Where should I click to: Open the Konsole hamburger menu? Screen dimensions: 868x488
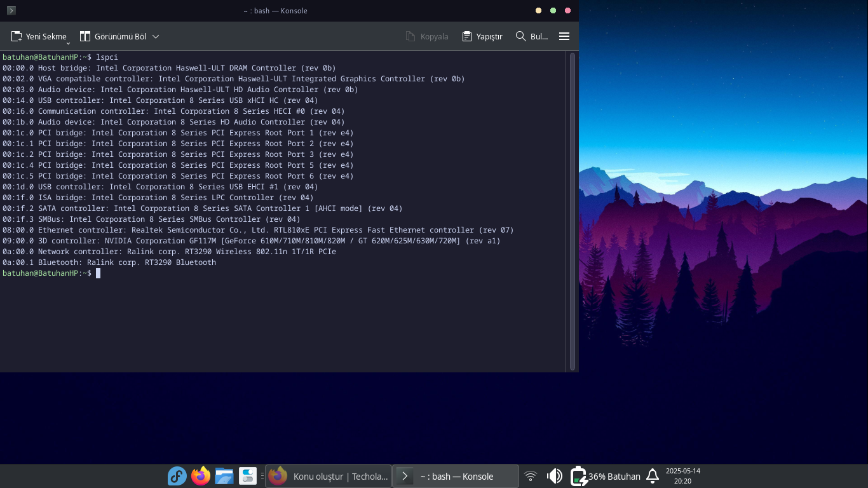click(x=564, y=36)
